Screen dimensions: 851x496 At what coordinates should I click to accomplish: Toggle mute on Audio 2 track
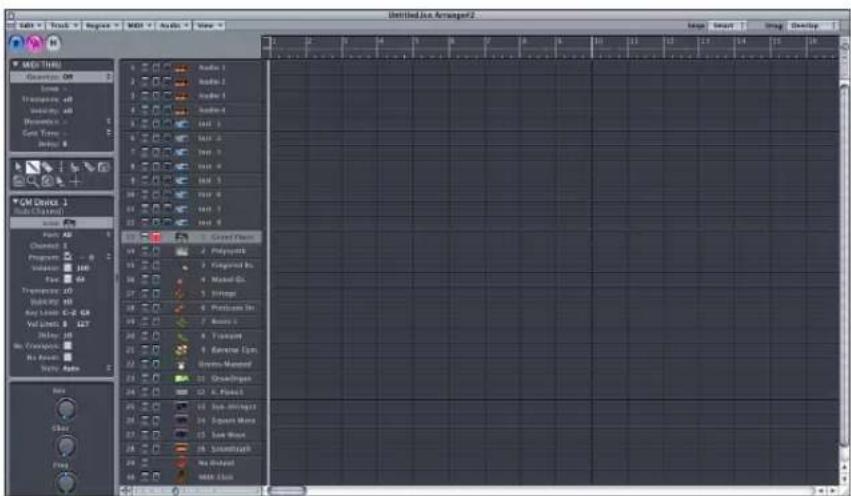pos(145,82)
